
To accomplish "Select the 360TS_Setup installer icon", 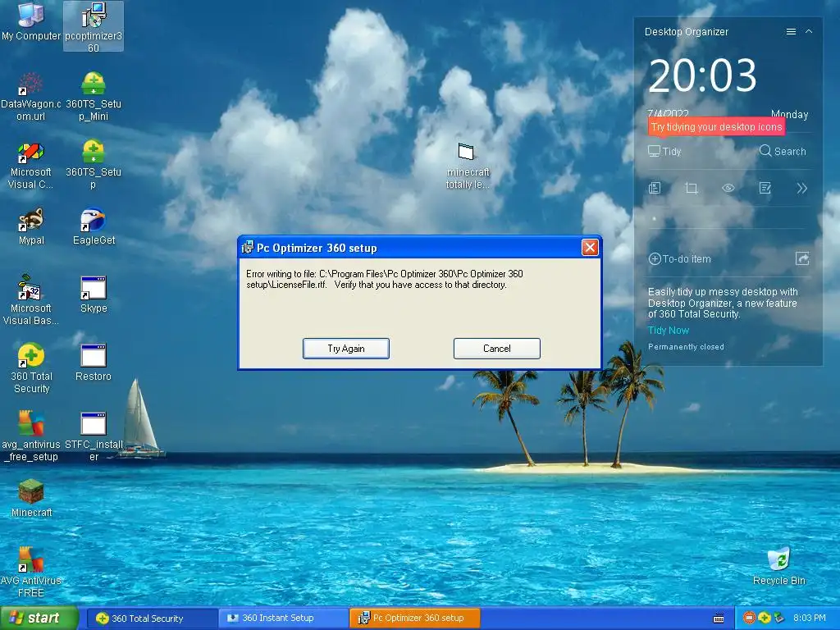I will click(x=94, y=165).
